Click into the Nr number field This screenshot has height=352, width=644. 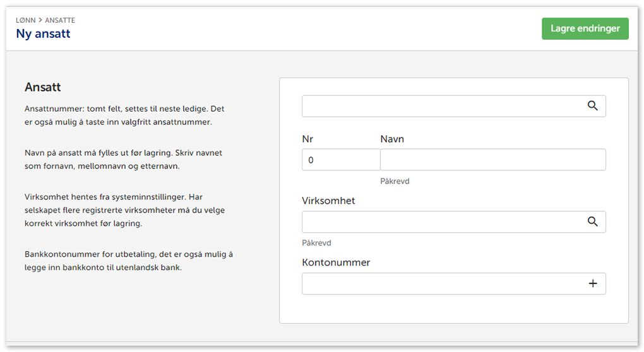(340, 160)
